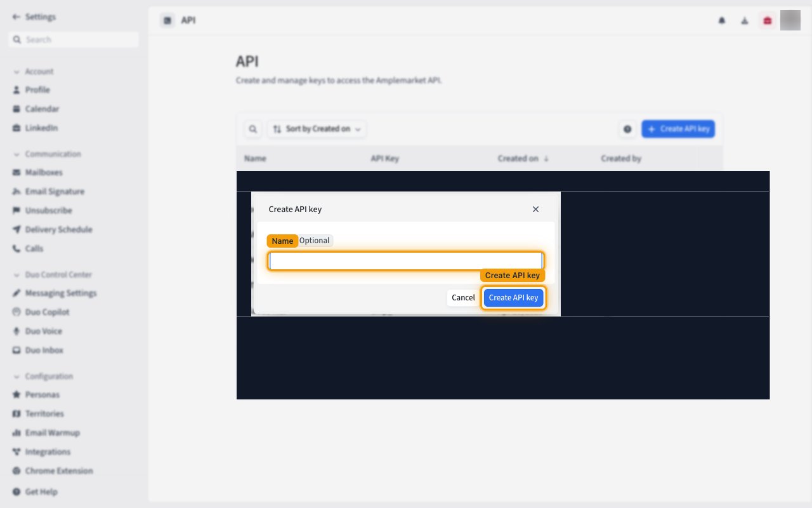Open Calendar settings
Screen dimensions: 812x508
click(x=42, y=109)
